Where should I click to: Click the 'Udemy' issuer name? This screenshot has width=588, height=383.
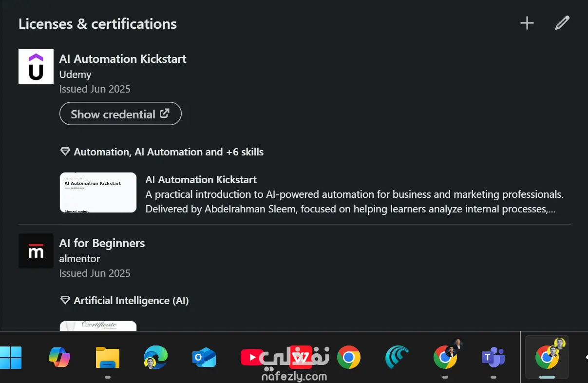[76, 75]
